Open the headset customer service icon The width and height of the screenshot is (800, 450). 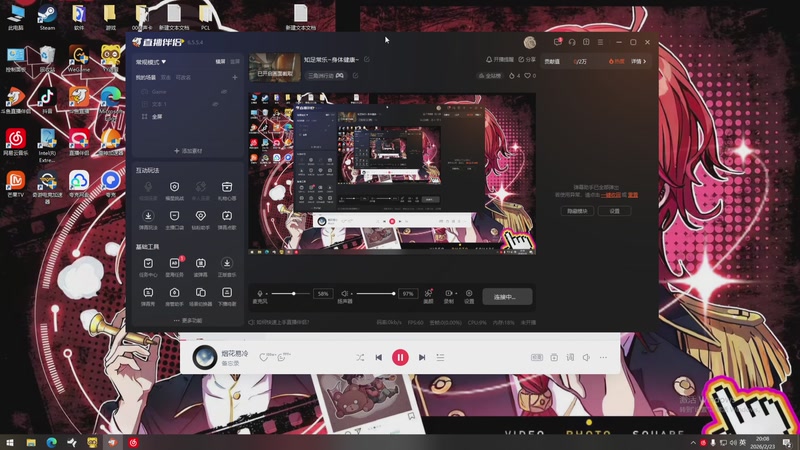572,42
